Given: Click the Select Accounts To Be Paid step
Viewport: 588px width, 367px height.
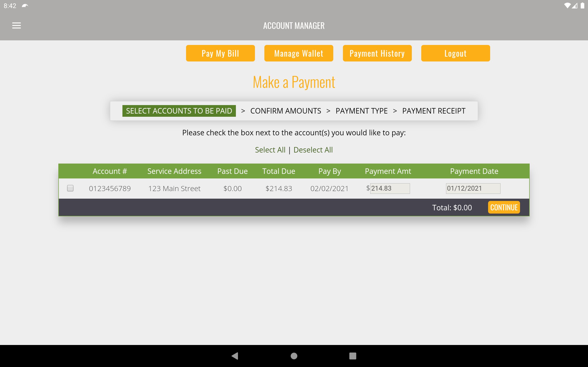Looking at the screenshot, I should coord(179,111).
